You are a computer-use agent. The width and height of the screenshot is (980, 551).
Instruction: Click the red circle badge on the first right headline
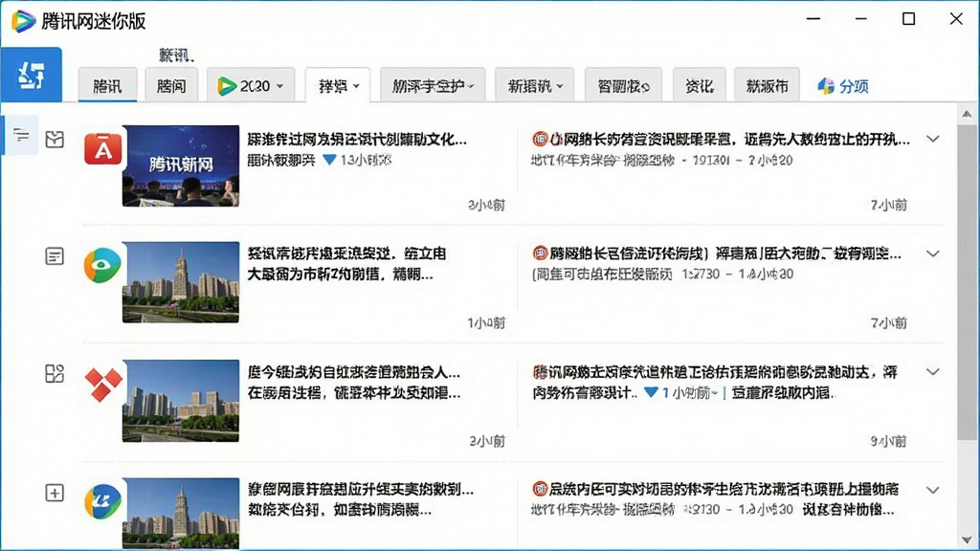click(x=540, y=139)
